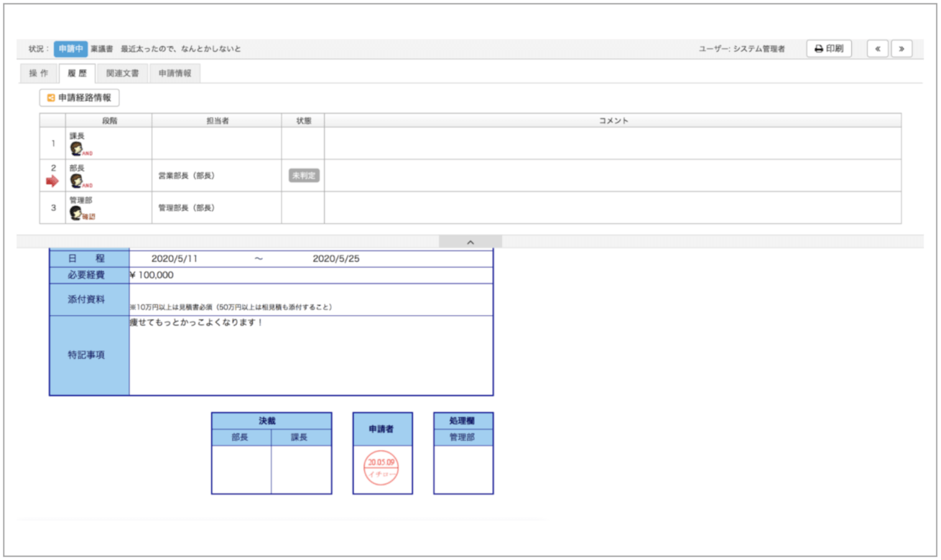Click the ¥ 100,000 expense value
The height and width of the screenshot is (560, 941).
pyautogui.click(x=152, y=275)
